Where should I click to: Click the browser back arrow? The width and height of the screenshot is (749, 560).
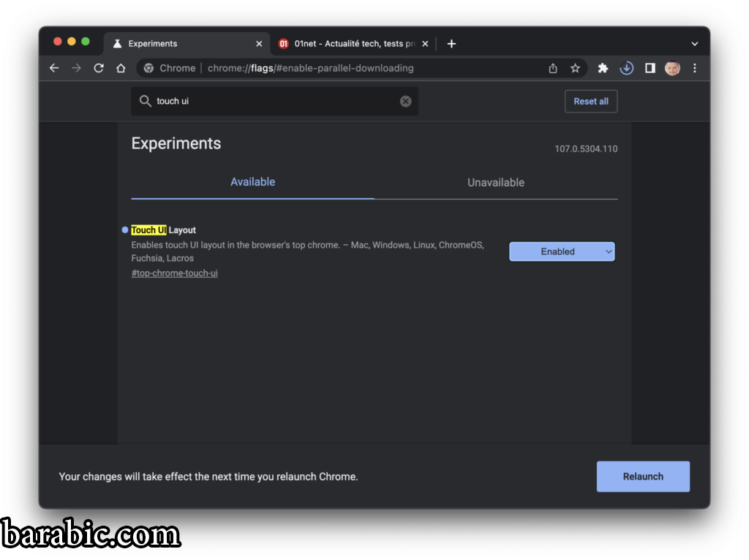(54, 68)
